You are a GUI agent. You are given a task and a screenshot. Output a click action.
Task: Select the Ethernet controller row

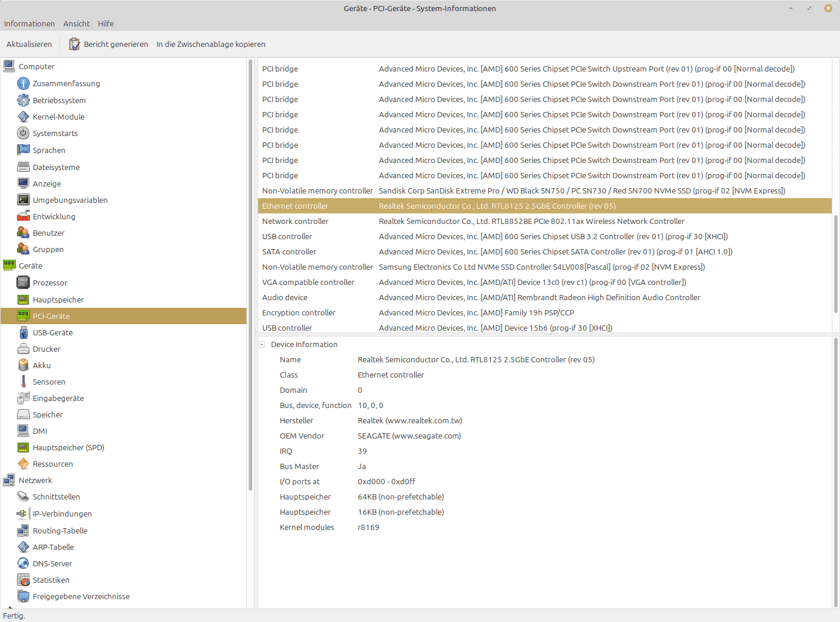click(545, 206)
